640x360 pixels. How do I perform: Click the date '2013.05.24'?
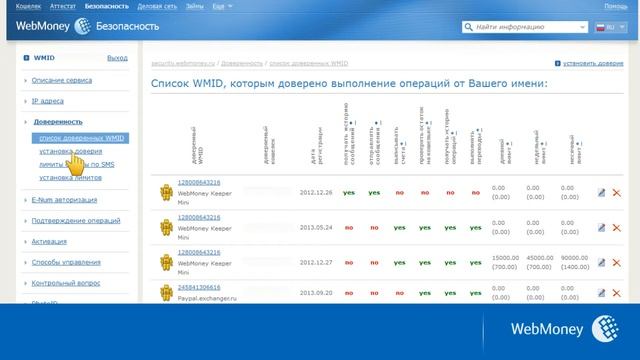pyautogui.click(x=316, y=227)
